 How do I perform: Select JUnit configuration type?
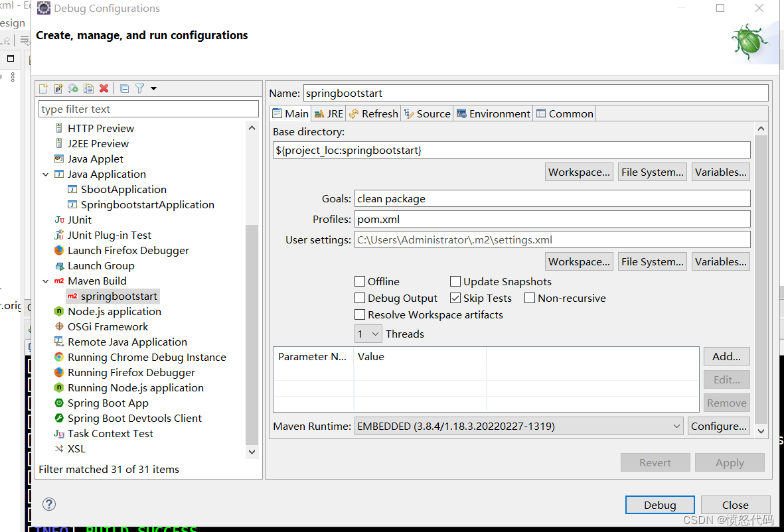80,220
